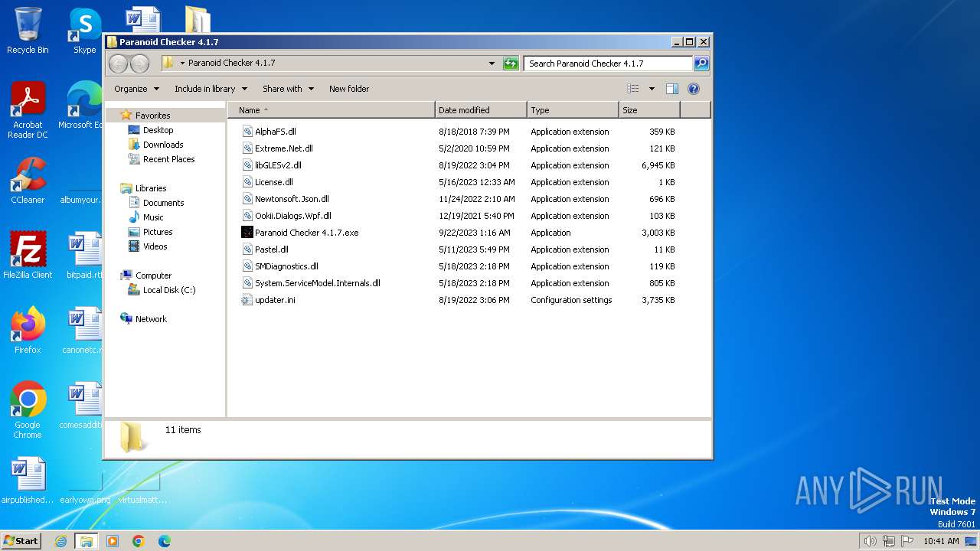This screenshot has width=980, height=551.
Task: Click the taskbar clock showing 10:41 AM
Action: 941,541
